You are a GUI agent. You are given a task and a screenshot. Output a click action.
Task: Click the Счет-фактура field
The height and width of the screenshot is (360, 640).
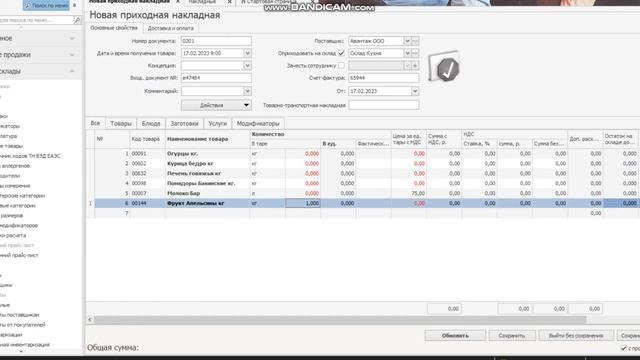tap(383, 78)
